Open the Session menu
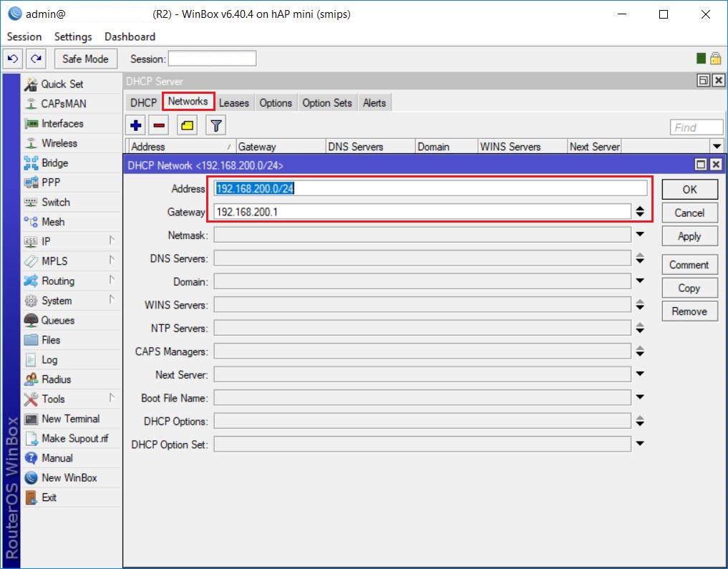This screenshot has height=569, width=728. 24,37
